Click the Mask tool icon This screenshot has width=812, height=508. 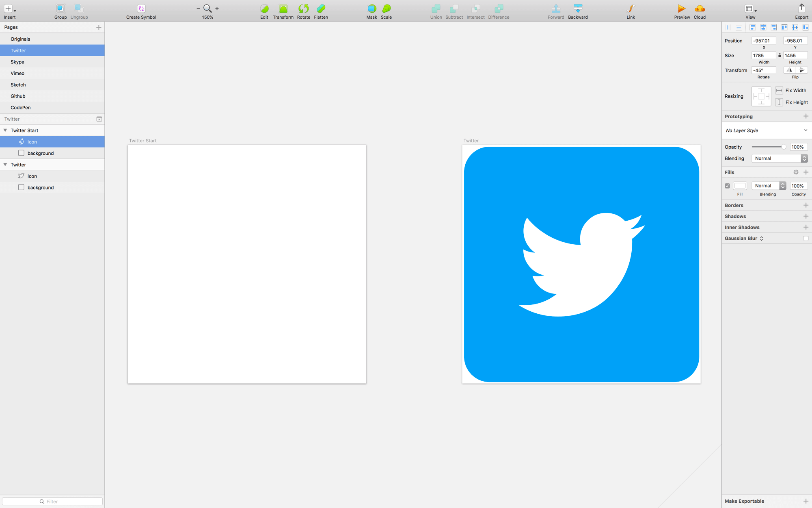click(x=371, y=9)
